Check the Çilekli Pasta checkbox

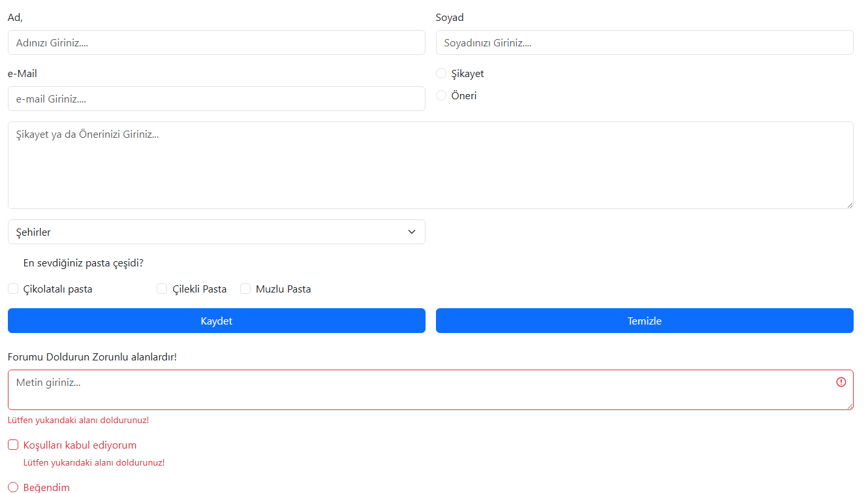click(x=162, y=289)
